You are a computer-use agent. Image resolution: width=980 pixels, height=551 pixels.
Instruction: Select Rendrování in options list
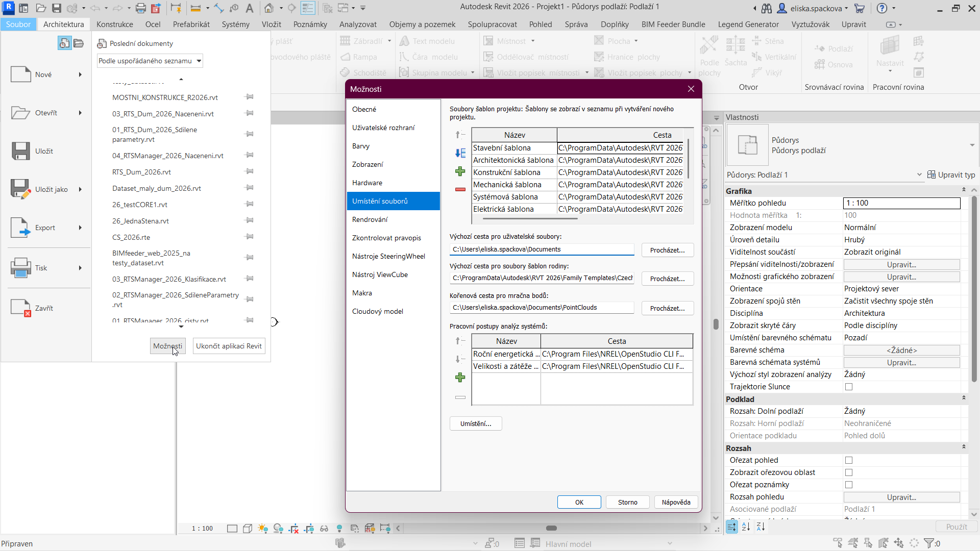coord(370,219)
